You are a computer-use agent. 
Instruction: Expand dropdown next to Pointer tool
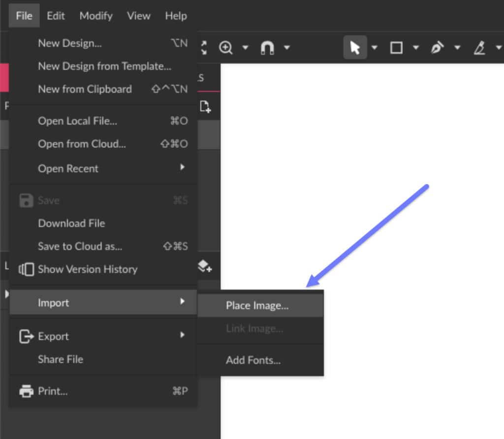[x=375, y=48]
